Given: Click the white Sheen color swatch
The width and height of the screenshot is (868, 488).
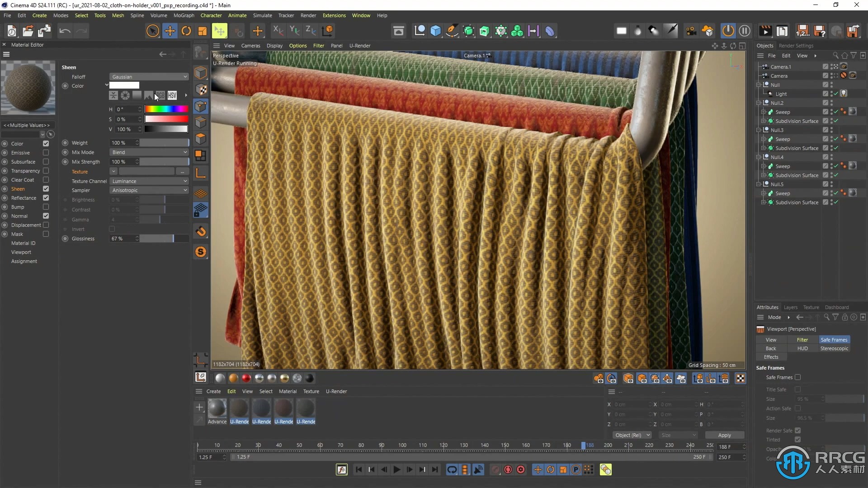Looking at the screenshot, I should (124, 85).
